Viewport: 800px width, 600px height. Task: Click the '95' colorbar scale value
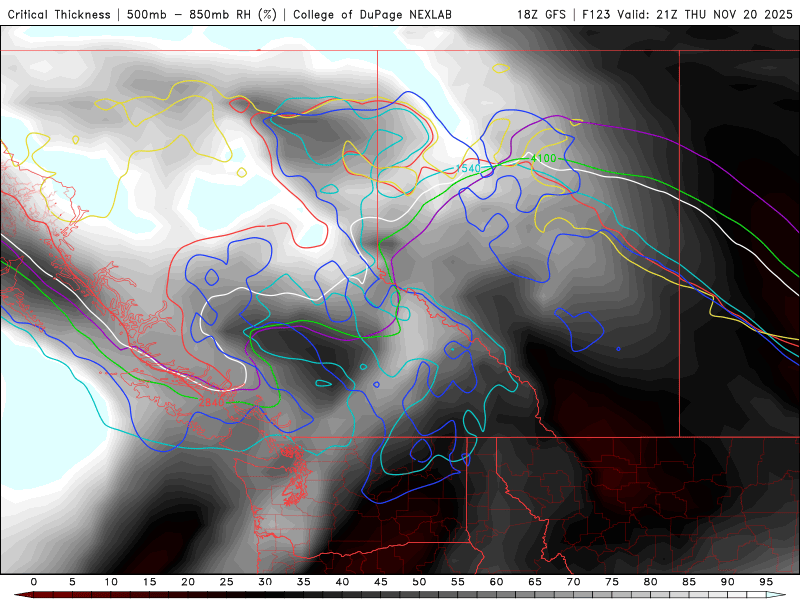coord(765,582)
